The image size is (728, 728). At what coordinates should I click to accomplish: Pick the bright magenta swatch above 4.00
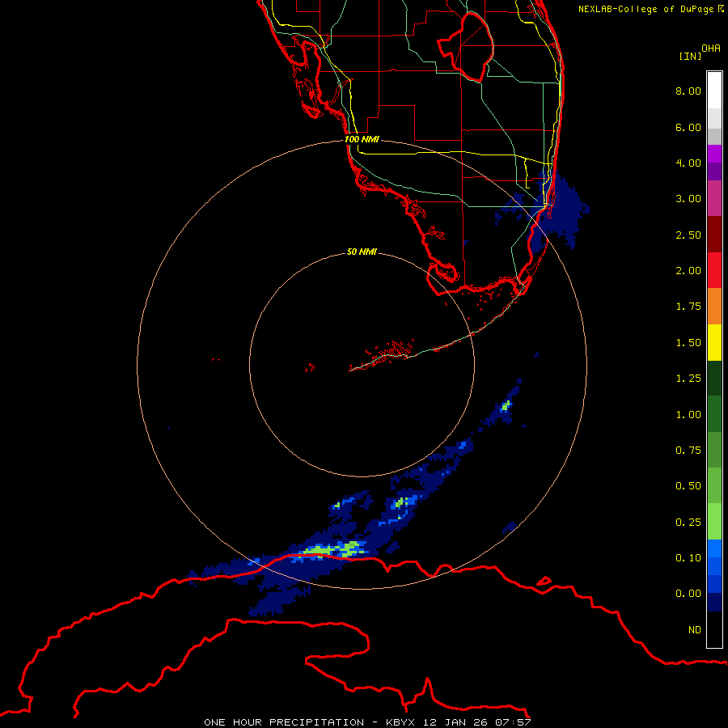[x=714, y=154]
